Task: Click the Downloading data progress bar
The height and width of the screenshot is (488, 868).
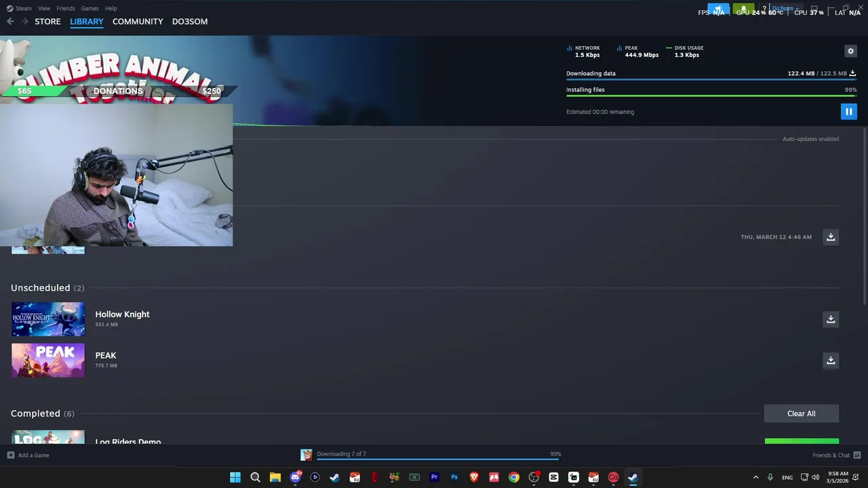Action: (711, 80)
